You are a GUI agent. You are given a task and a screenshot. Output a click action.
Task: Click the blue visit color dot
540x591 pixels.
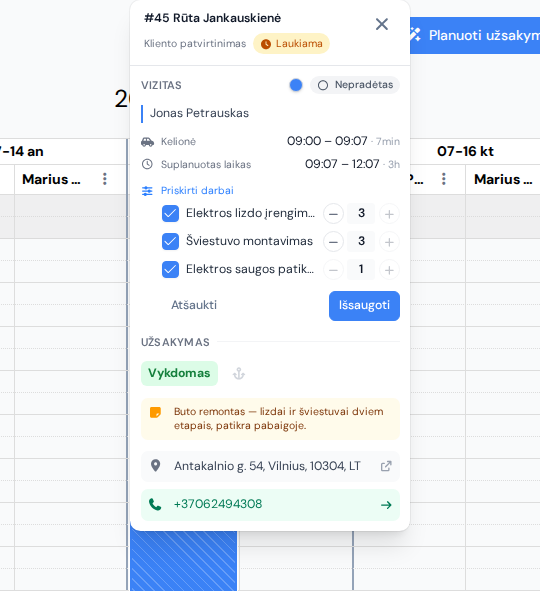[x=296, y=85]
